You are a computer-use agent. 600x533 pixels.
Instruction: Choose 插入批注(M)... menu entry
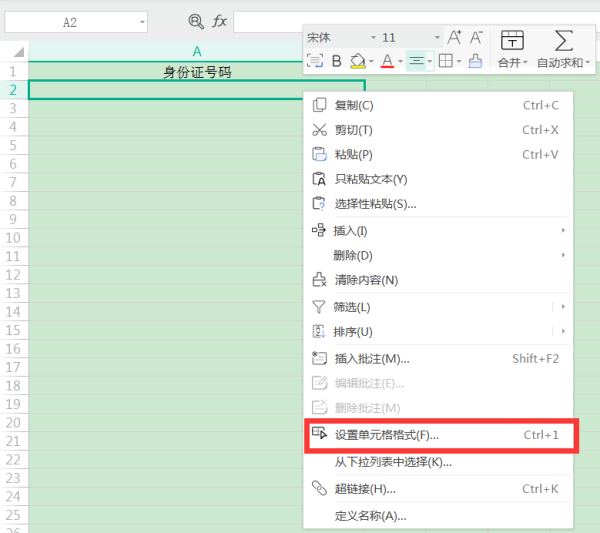tap(438, 359)
